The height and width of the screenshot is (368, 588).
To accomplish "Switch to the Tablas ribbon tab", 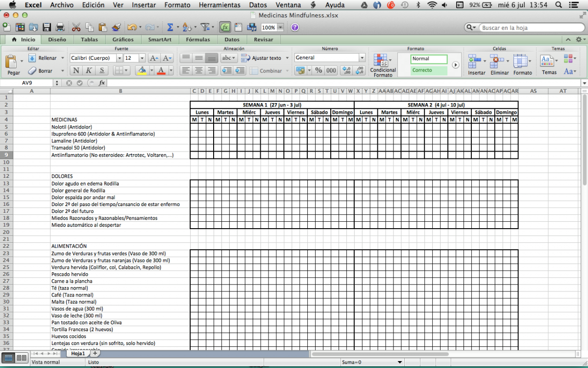I will pos(89,40).
